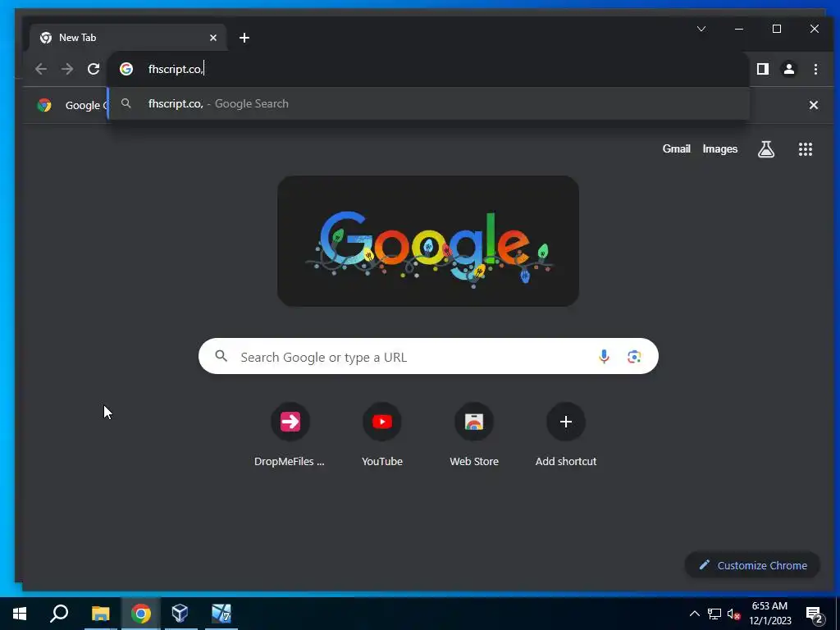
Task: Click the network tray icon
Action: (x=714, y=614)
